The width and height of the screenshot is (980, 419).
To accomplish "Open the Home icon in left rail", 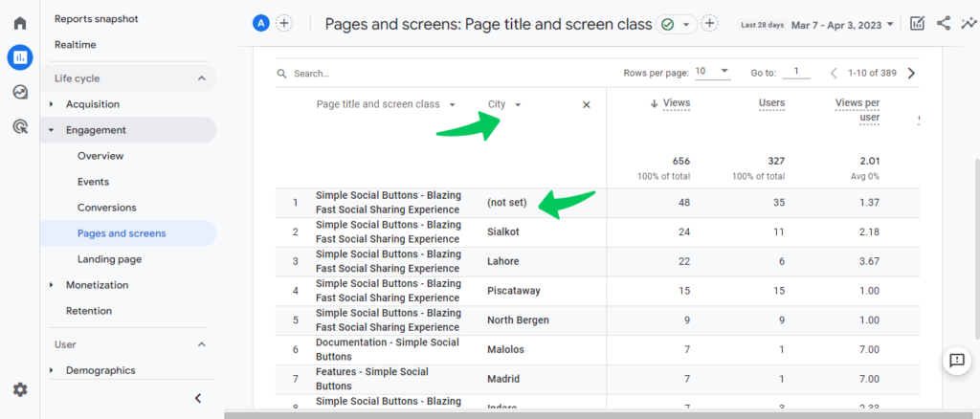I will coord(20,24).
